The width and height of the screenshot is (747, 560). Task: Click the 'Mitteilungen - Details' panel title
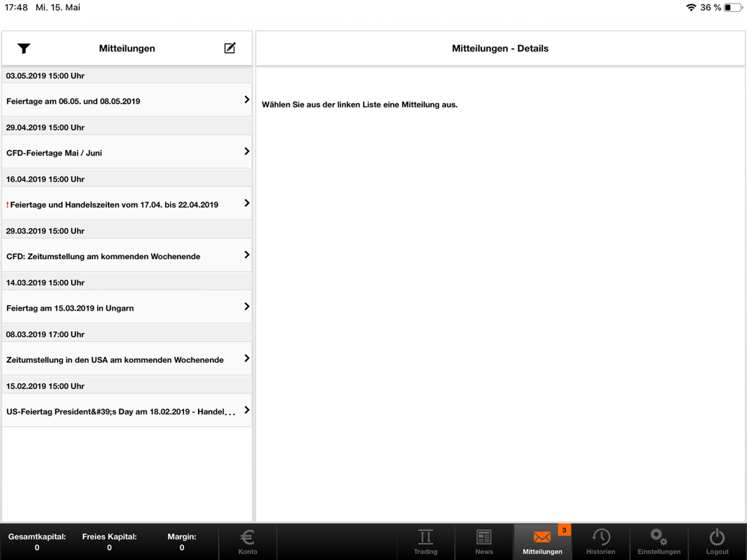pyautogui.click(x=500, y=49)
